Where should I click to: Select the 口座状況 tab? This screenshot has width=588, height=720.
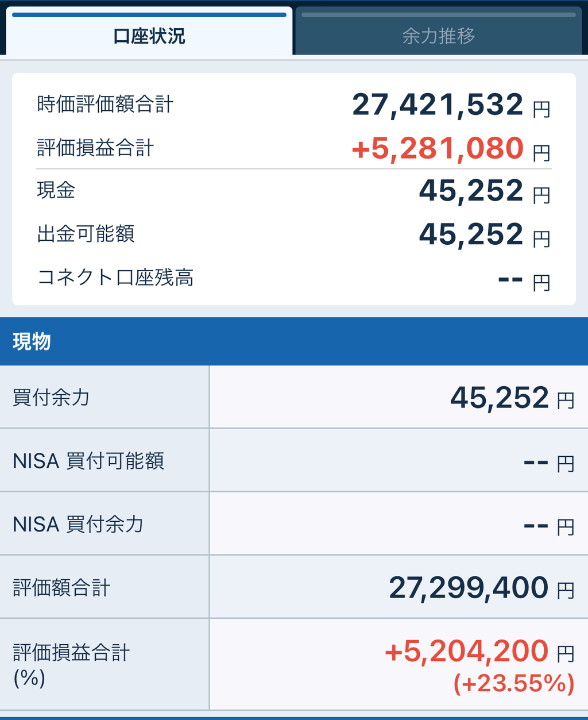tap(149, 36)
